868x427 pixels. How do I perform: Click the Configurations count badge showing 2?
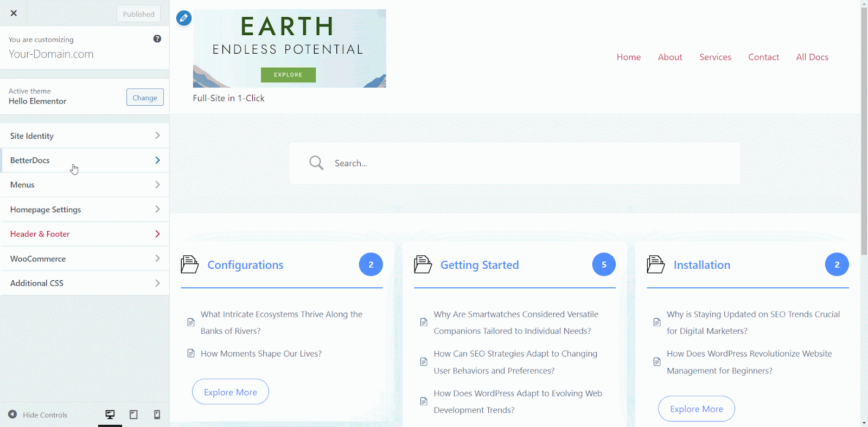tap(371, 264)
